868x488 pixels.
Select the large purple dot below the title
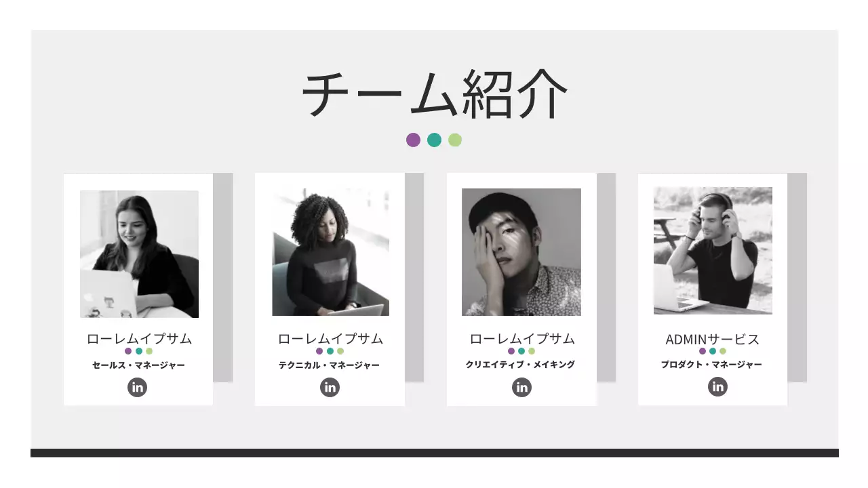coord(413,140)
